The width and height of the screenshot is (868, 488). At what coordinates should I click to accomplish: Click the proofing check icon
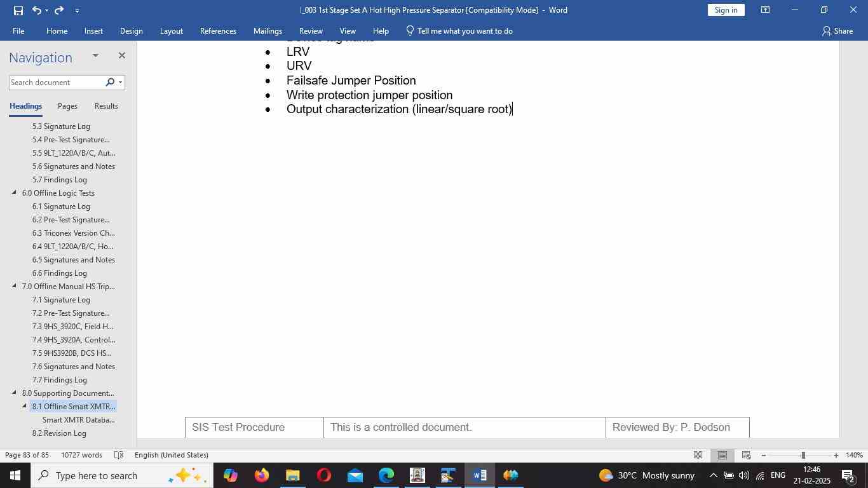click(x=119, y=455)
